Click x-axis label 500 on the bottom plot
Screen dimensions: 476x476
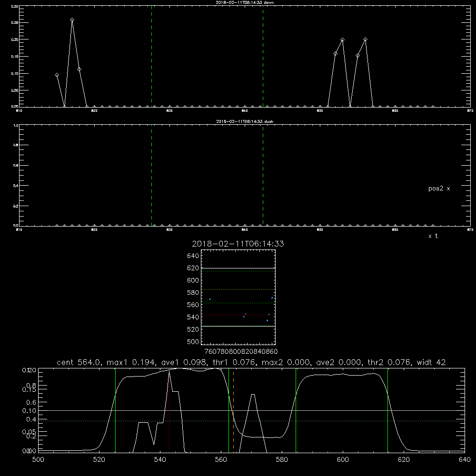38,460
